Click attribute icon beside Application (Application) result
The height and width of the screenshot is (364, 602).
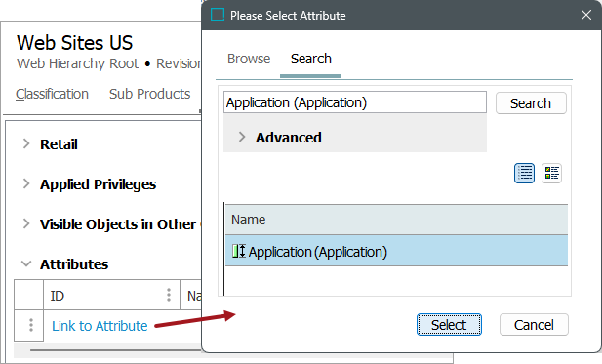[x=239, y=252]
